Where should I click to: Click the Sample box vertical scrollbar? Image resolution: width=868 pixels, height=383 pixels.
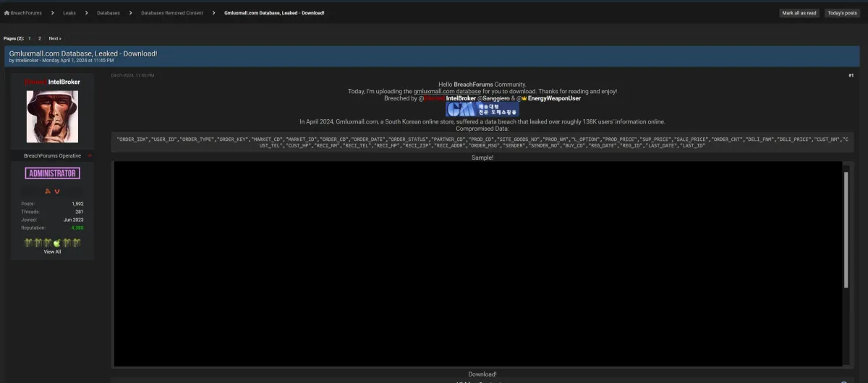(x=846, y=231)
